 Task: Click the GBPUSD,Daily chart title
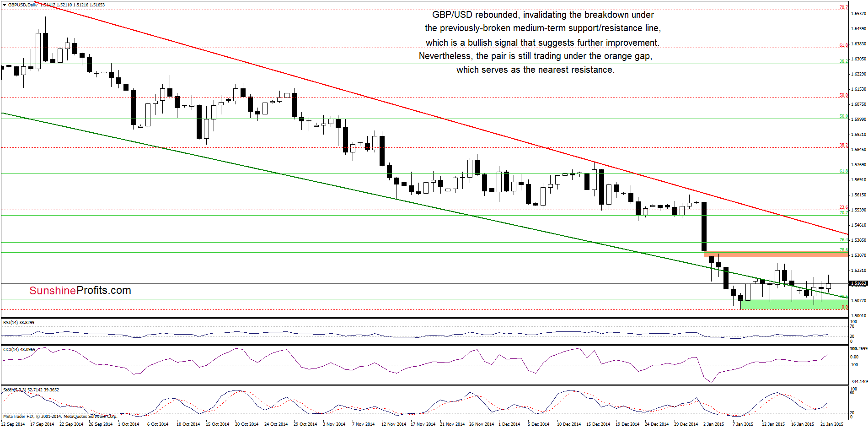23,5
